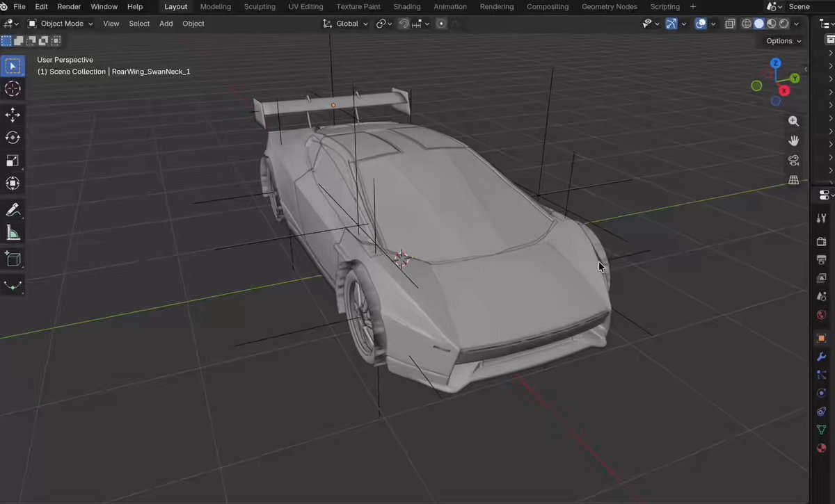The image size is (835, 504).
Task: Click the blue Z axis gizmo handle
Action: click(776, 63)
